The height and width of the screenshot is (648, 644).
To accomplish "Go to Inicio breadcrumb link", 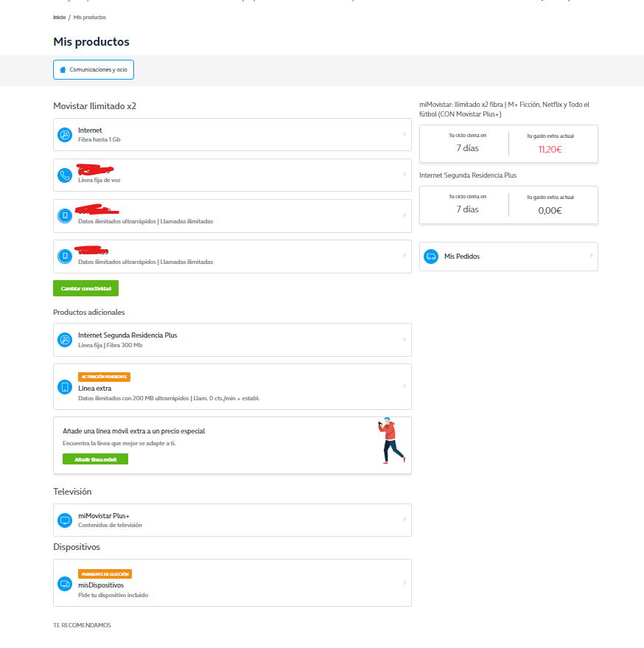I will click(59, 17).
